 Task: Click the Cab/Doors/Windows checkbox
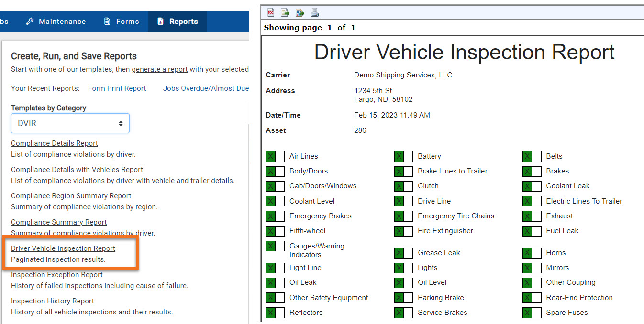coord(275,186)
